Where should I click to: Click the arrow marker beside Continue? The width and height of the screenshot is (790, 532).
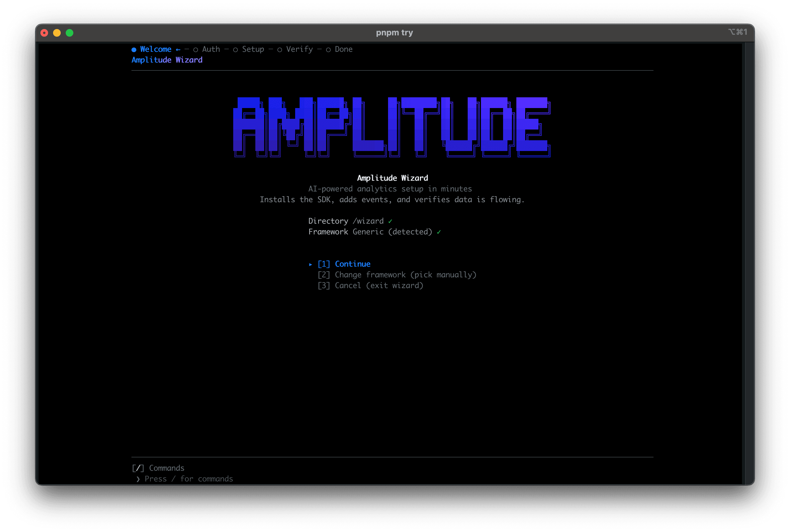pos(311,264)
